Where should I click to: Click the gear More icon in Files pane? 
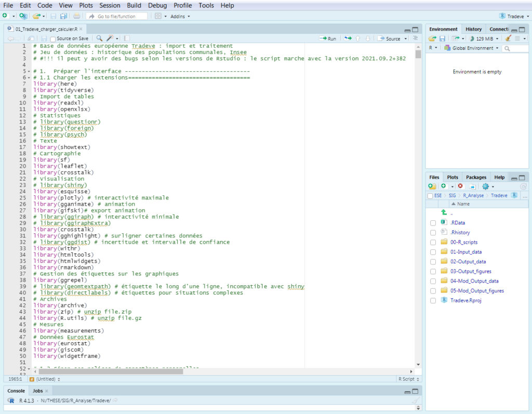[485, 186]
